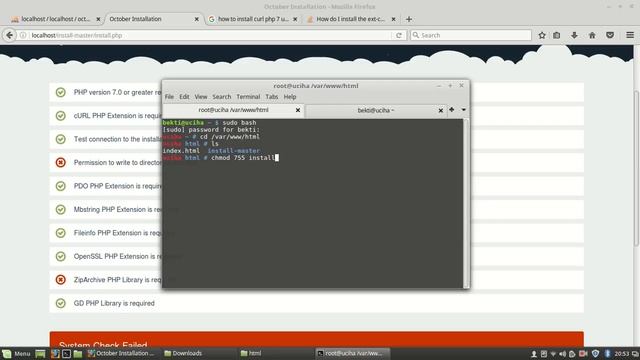
Task: Click check icon beside Fileinfo PHP Extension
Action: (x=60, y=233)
